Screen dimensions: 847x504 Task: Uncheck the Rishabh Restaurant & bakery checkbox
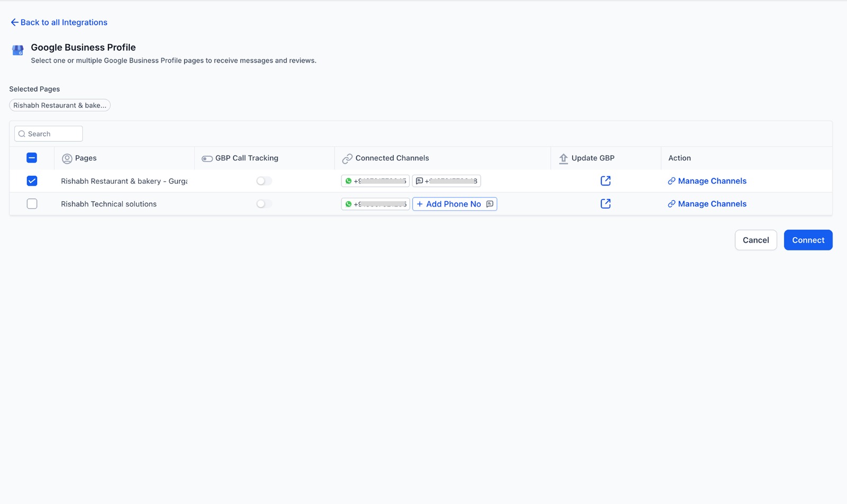click(32, 181)
